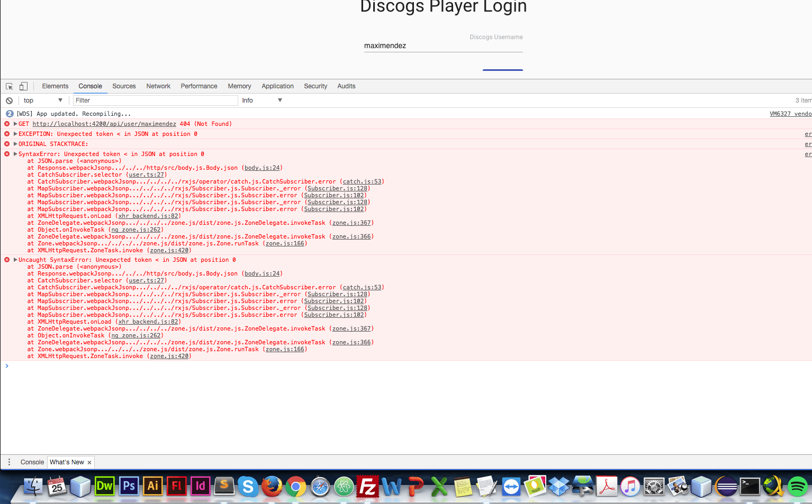812x504 pixels.
Task: Open Spotify from the dock
Action: tap(798, 487)
